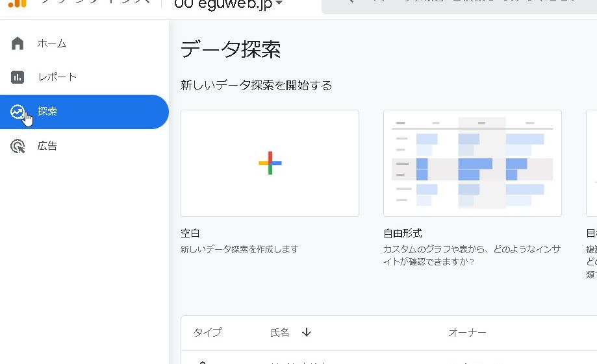Select the Explore (探索) icon

pyautogui.click(x=18, y=112)
